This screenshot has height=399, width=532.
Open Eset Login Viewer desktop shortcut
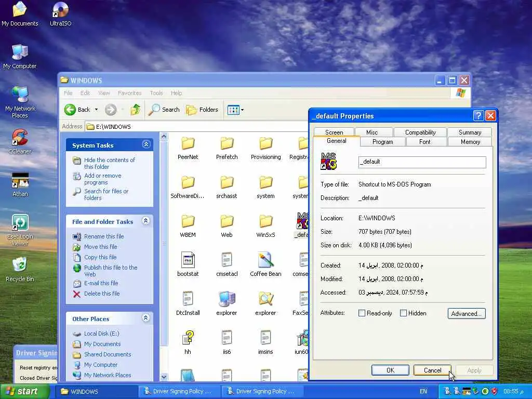(20, 230)
